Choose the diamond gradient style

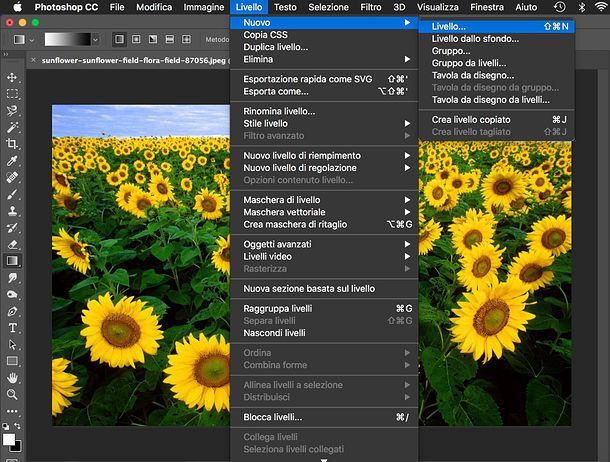tap(186, 39)
